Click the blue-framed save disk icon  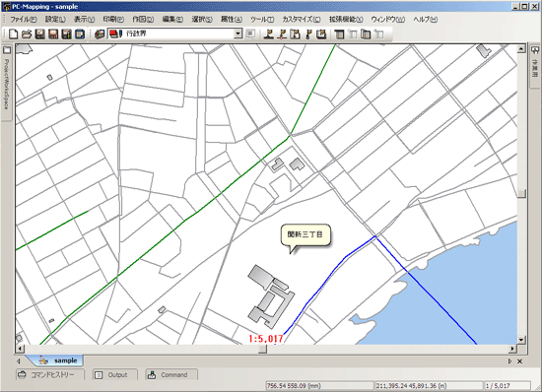point(80,33)
